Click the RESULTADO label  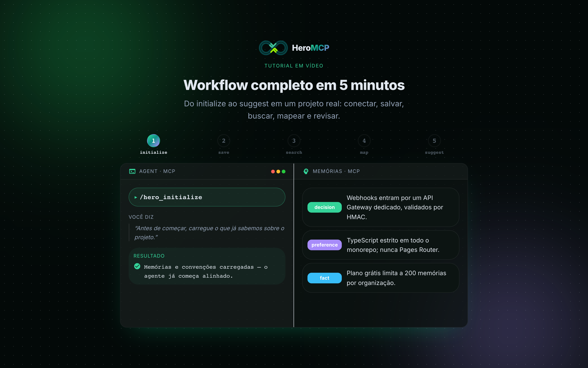click(149, 256)
